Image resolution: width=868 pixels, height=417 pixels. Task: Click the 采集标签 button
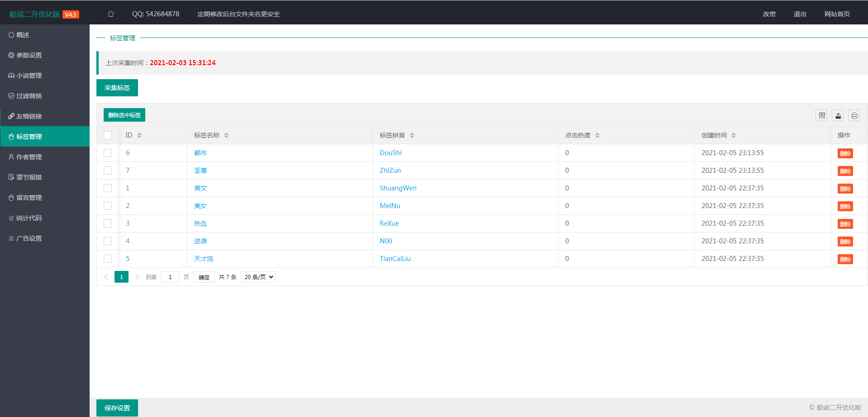click(117, 88)
